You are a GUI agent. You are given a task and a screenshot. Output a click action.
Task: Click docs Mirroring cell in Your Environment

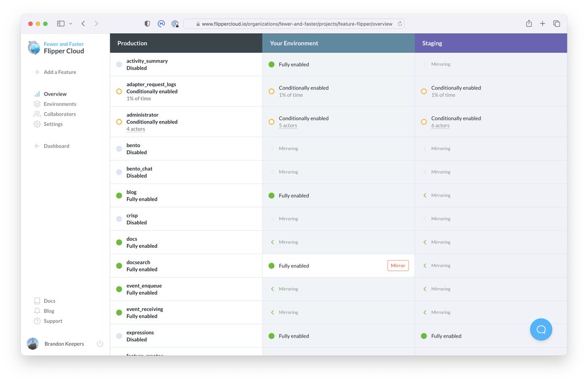[x=339, y=242]
